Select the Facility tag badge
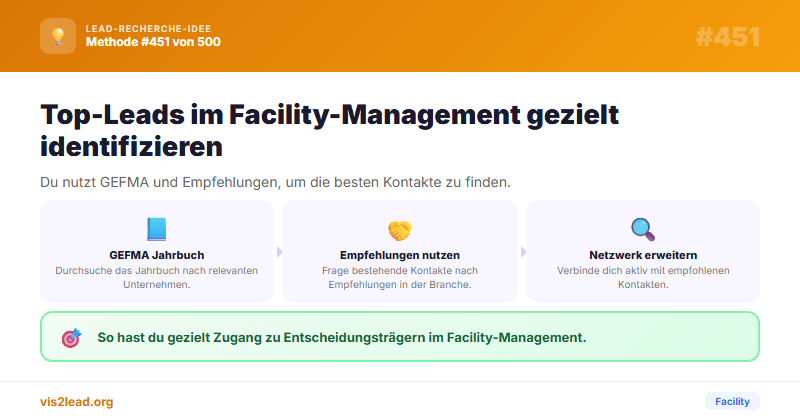The height and width of the screenshot is (420, 800). (732, 401)
